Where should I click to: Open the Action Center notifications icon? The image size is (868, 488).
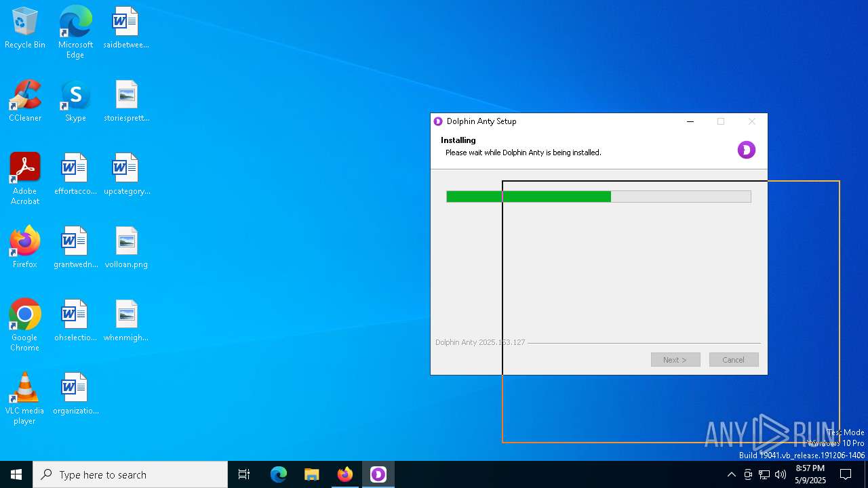pyautogui.click(x=846, y=474)
